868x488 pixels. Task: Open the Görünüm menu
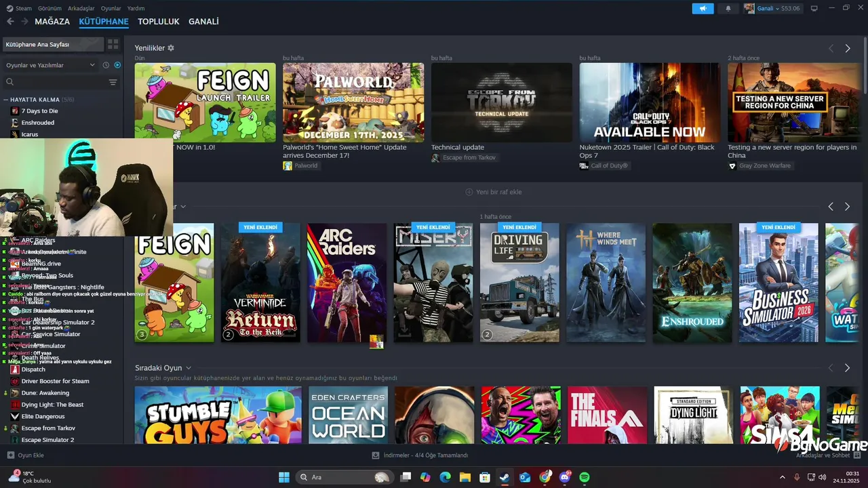[x=50, y=8]
